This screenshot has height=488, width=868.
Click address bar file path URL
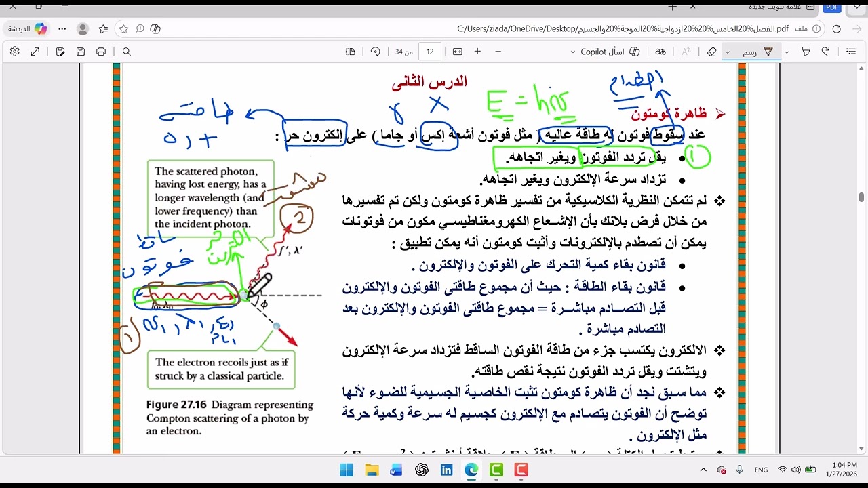[623, 29]
